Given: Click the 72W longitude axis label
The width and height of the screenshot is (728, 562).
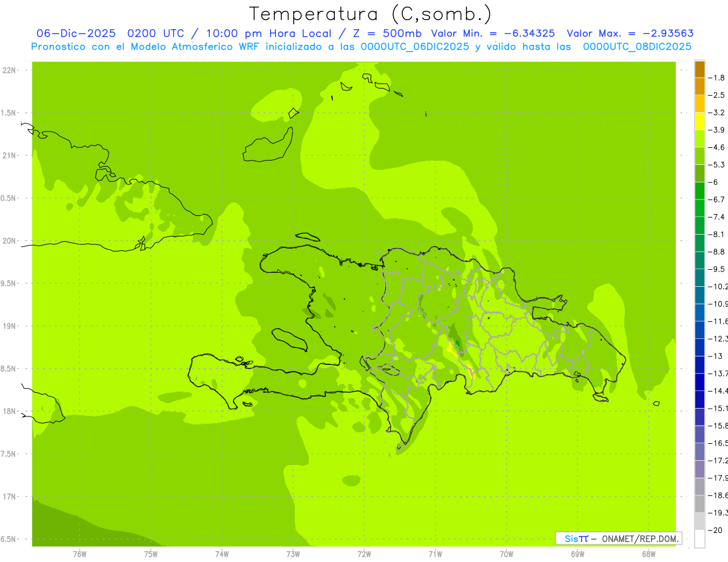Looking at the screenshot, I should (364, 554).
